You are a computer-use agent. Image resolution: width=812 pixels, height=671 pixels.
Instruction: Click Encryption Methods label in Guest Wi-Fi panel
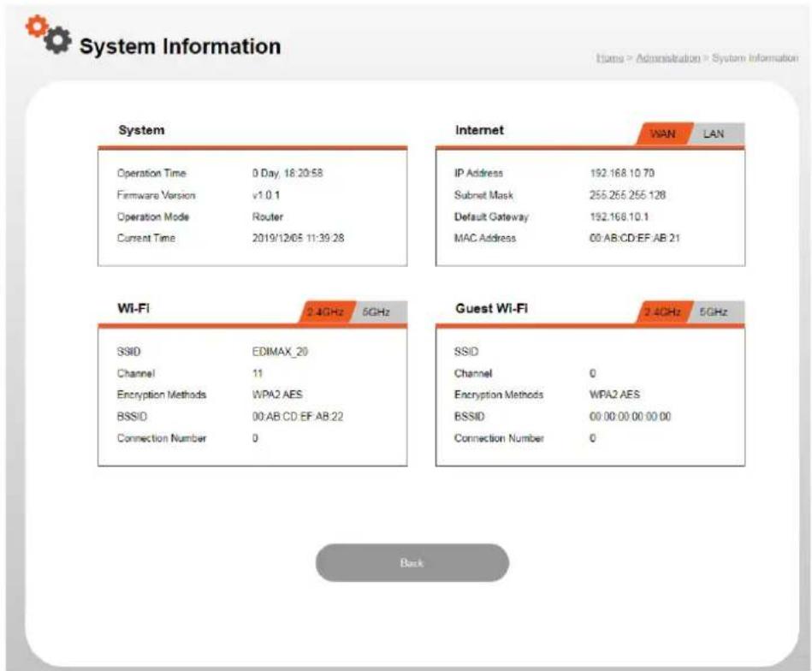(x=499, y=395)
